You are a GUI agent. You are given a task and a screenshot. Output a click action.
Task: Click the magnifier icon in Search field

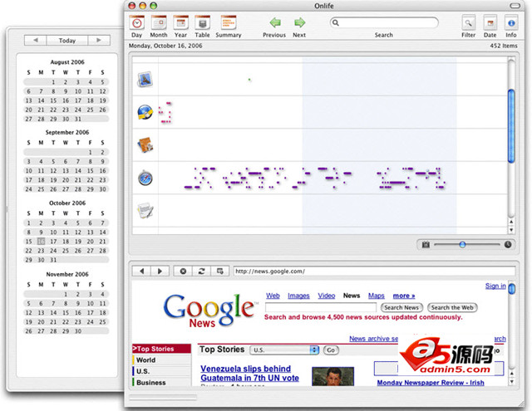(336, 22)
